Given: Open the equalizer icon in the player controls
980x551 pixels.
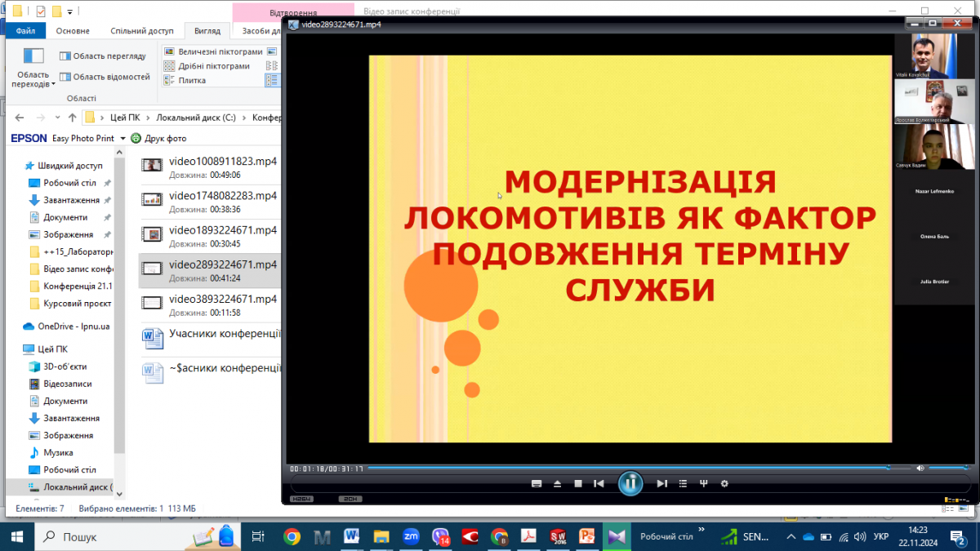Looking at the screenshot, I should coord(703,484).
